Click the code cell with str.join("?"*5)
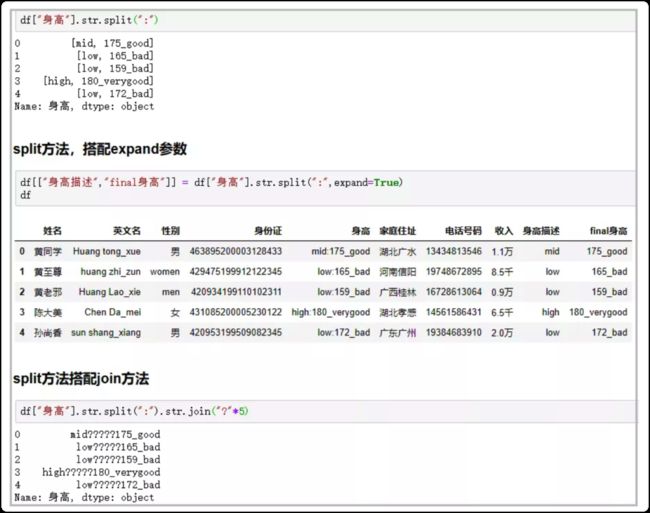This screenshot has height=513, width=650. tap(325, 411)
